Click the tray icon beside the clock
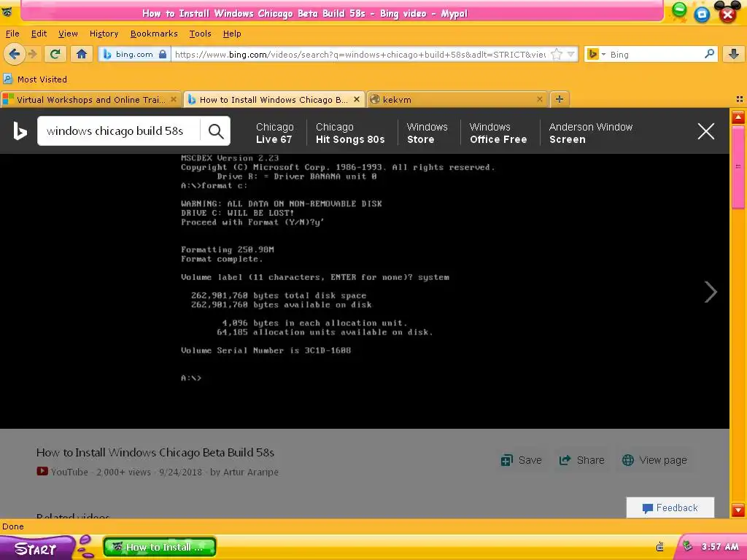The height and width of the screenshot is (560, 747). pyautogui.click(x=687, y=546)
